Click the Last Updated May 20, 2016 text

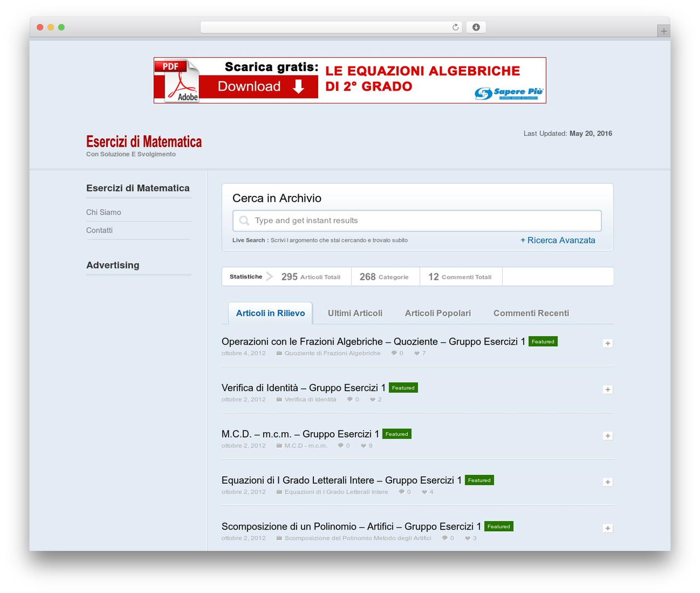click(568, 133)
